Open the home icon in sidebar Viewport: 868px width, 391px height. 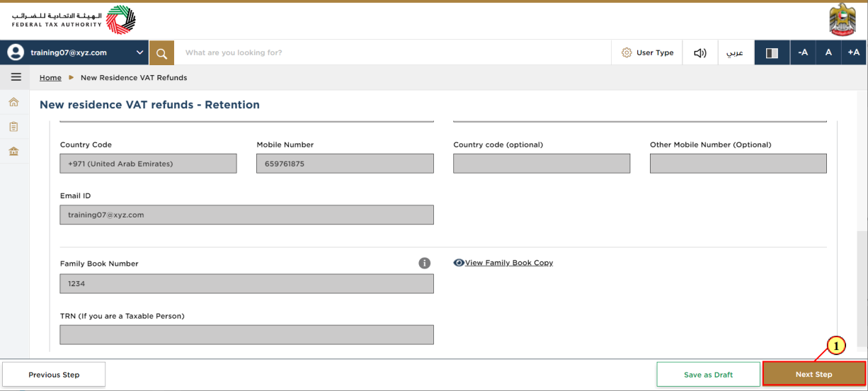[x=13, y=103]
